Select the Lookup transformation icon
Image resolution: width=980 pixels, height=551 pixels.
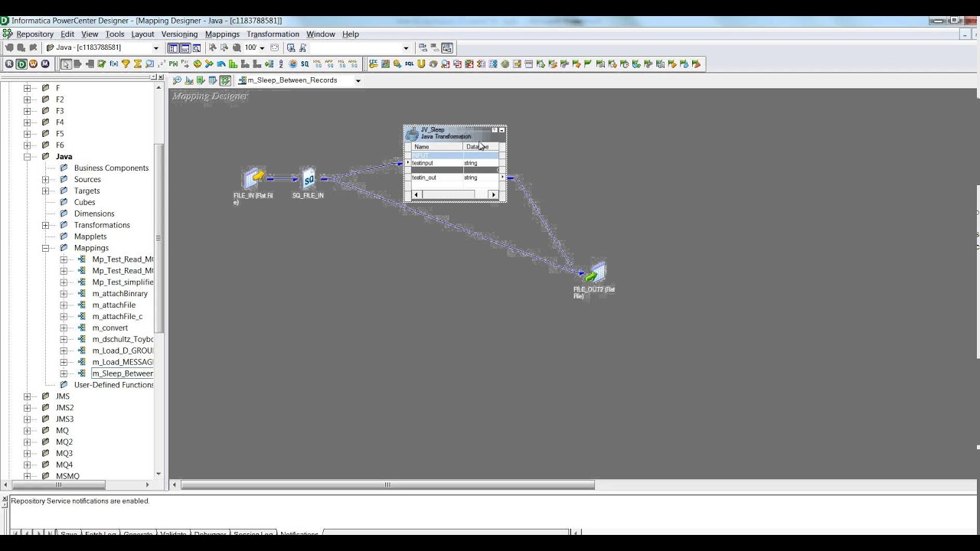click(149, 64)
